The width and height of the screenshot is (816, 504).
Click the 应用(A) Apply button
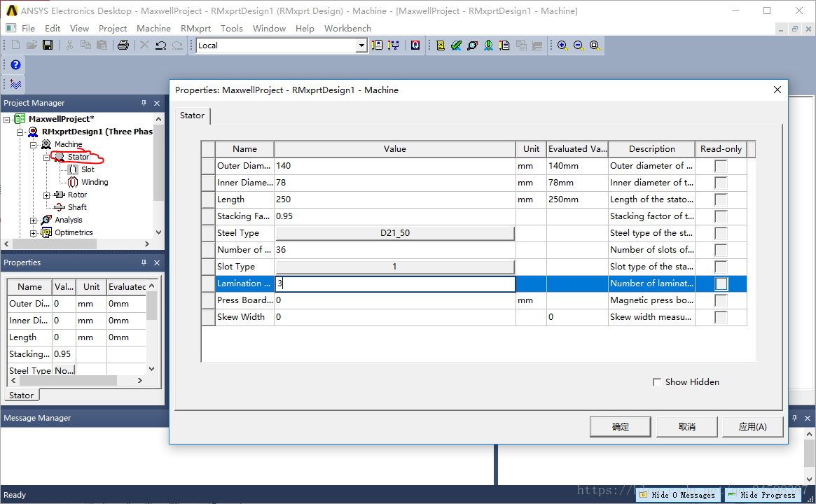click(752, 426)
